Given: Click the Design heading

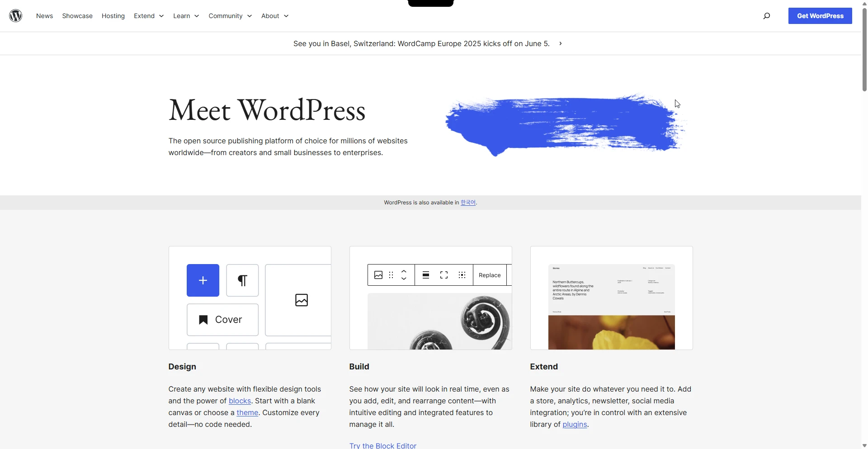Looking at the screenshot, I should (x=182, y=367).
